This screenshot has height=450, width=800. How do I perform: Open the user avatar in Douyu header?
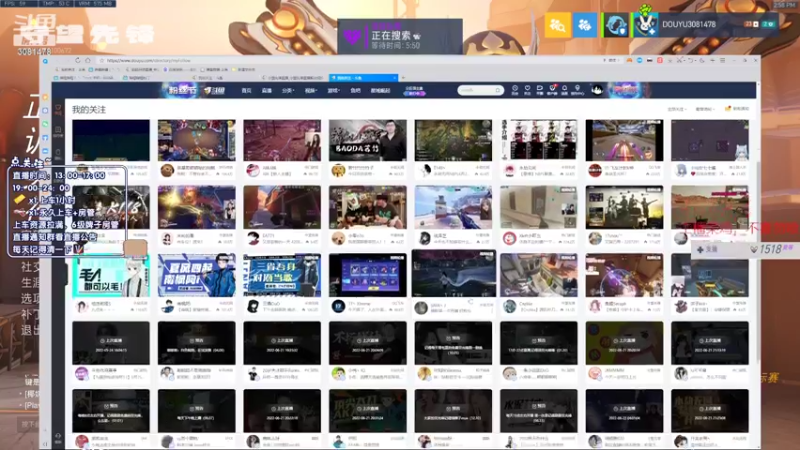pos(597,90)
